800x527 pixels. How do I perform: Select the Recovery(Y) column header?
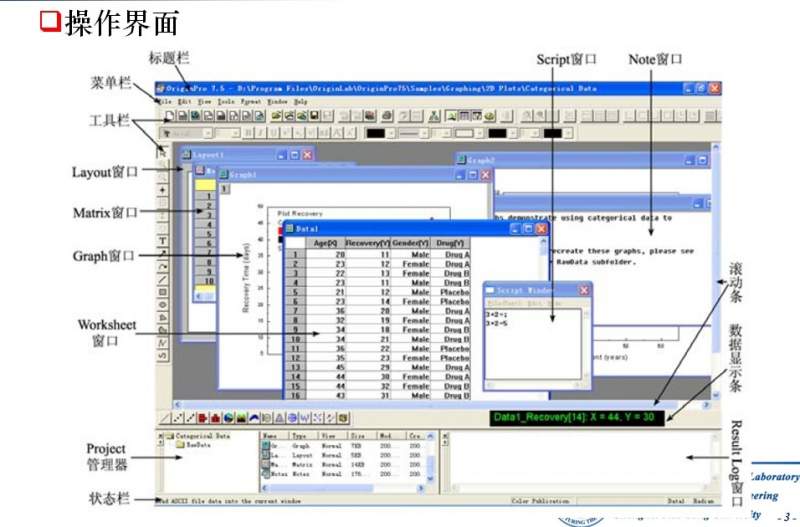tap(367, 243)
